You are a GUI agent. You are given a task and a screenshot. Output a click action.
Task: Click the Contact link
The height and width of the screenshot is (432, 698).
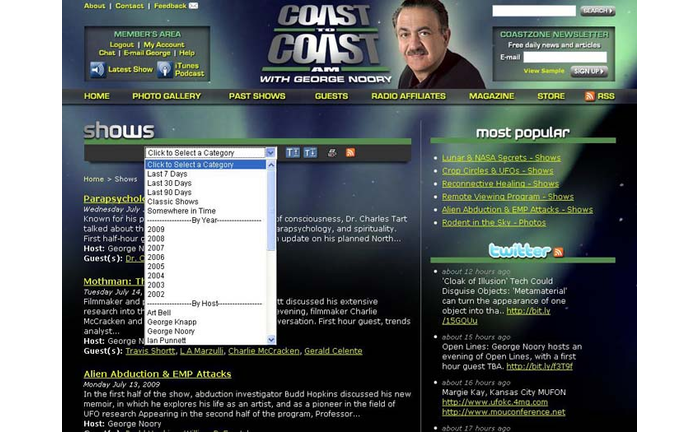pyautogui.click(x=130, y=6)
